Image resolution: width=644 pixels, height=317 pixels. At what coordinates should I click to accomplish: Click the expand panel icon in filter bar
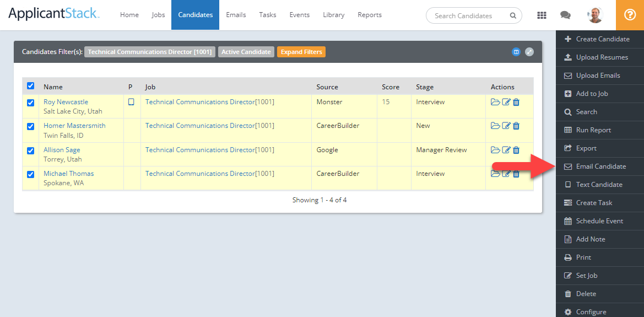click(x=529, y=52)
